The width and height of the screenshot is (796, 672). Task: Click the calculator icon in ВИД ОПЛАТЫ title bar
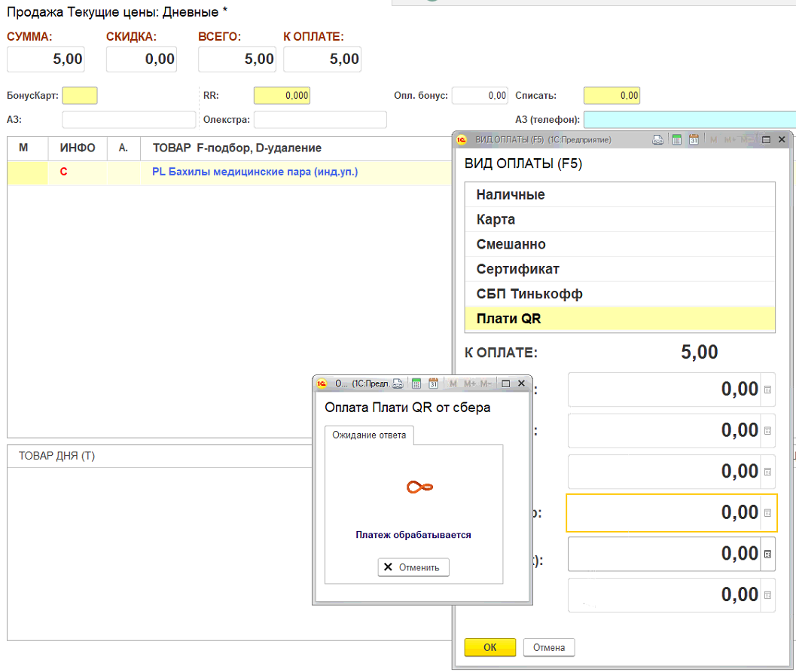click(677, 140)
